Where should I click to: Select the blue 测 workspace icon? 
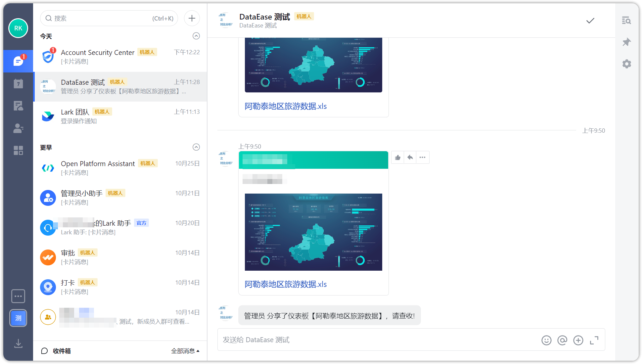coord(18,318)
